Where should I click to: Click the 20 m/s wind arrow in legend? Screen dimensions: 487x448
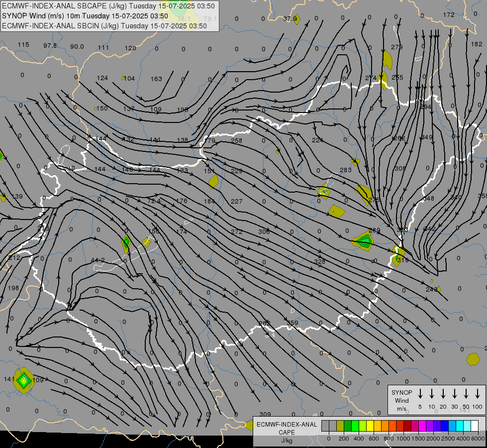tap(443, 393)
